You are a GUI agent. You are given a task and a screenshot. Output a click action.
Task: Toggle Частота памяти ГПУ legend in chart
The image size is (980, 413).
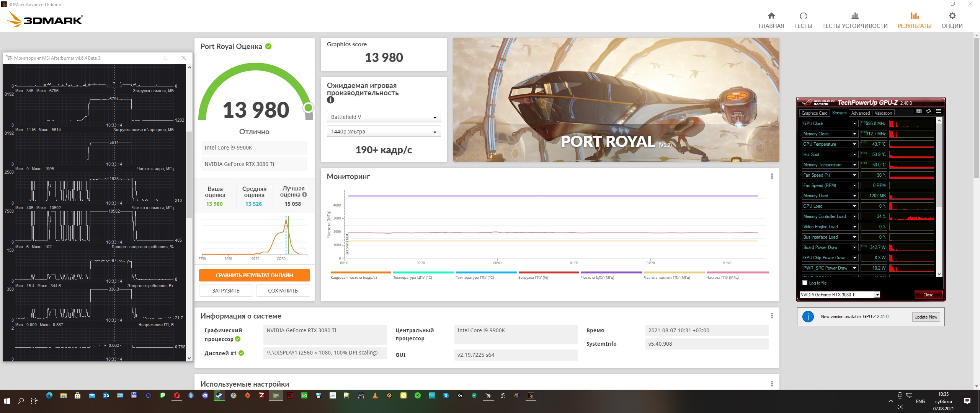coord(674,276)
